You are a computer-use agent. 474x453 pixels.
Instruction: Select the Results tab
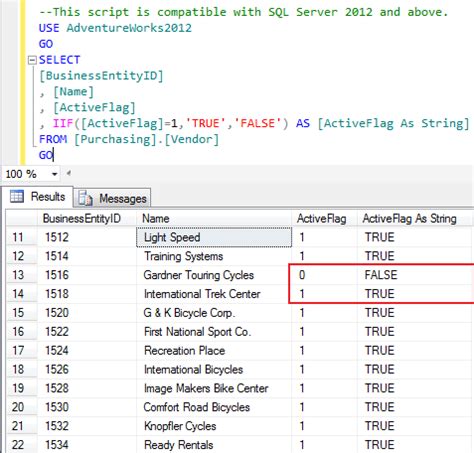(37, 197)
